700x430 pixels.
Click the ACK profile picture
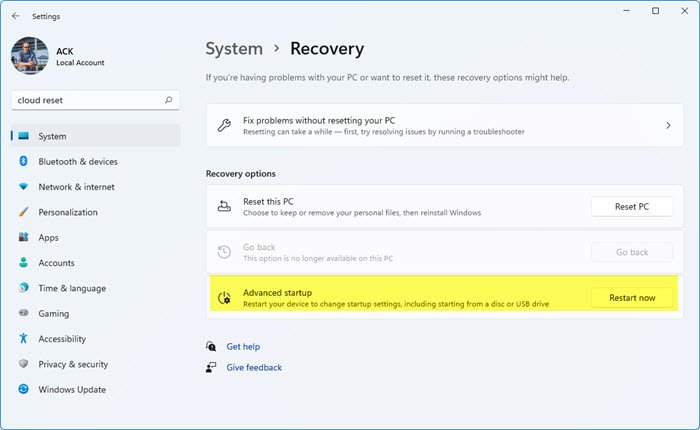click(30, 55)
